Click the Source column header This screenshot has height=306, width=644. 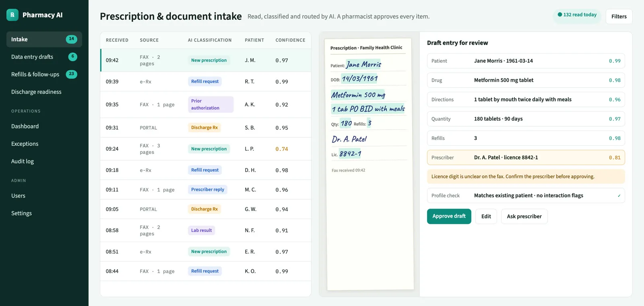[x=149, y=40]
